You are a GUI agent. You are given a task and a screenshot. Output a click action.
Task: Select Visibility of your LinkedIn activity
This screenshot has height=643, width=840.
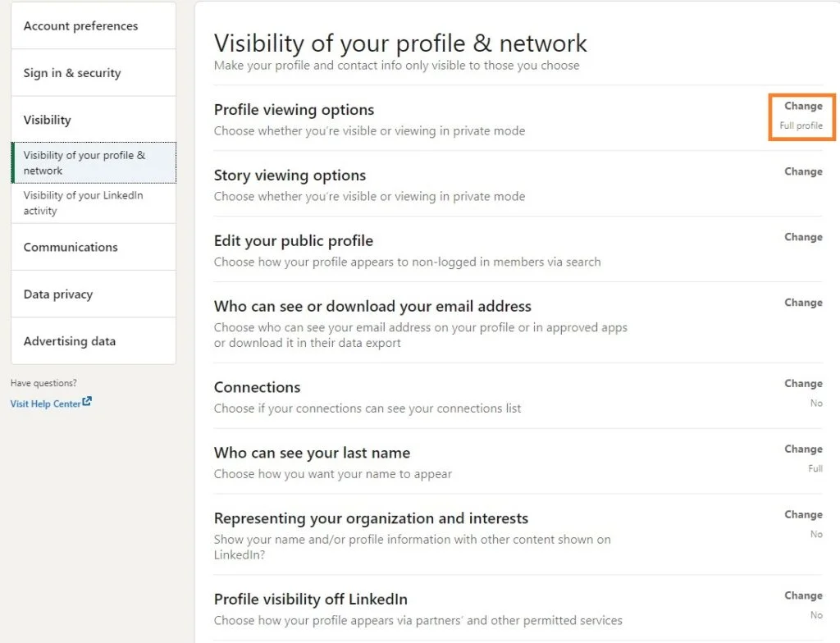pos(83,203)
